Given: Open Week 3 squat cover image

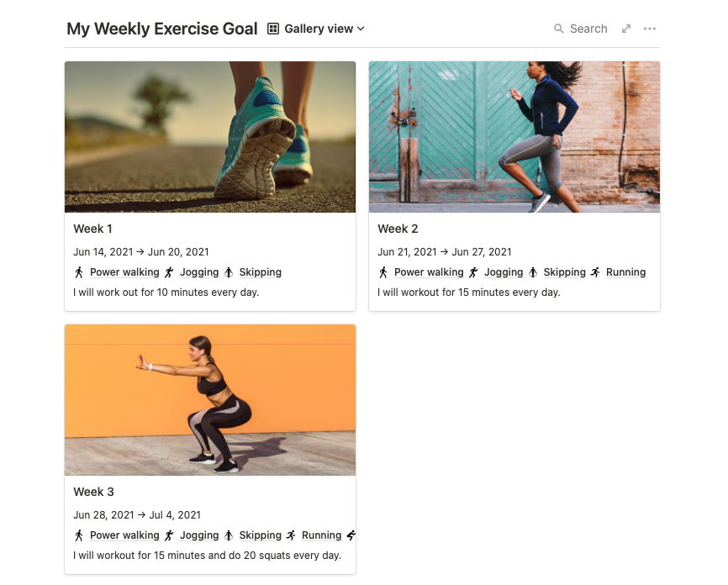Looking at the screenshot, I should pyautogui.click(x=210, y=399).
